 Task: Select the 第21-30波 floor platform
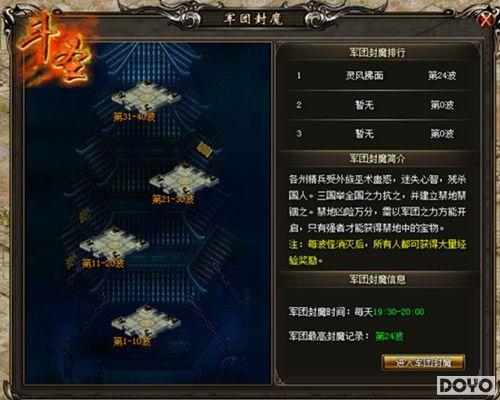[184, 180]
